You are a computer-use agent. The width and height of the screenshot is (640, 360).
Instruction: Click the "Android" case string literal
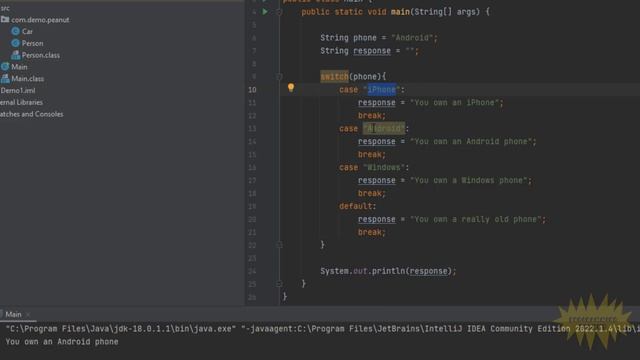tap(384, 129)
